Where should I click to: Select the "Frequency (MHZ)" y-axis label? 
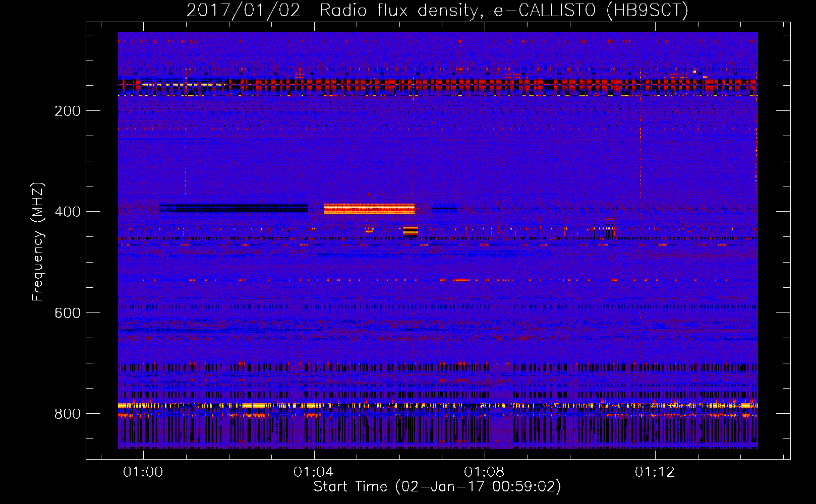(x=38, y=242)
